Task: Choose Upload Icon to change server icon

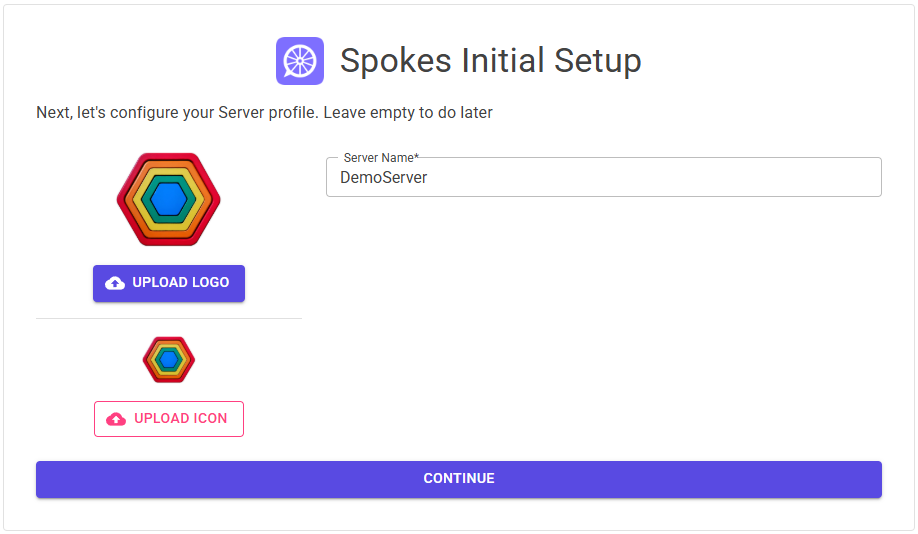Action: 169,419
